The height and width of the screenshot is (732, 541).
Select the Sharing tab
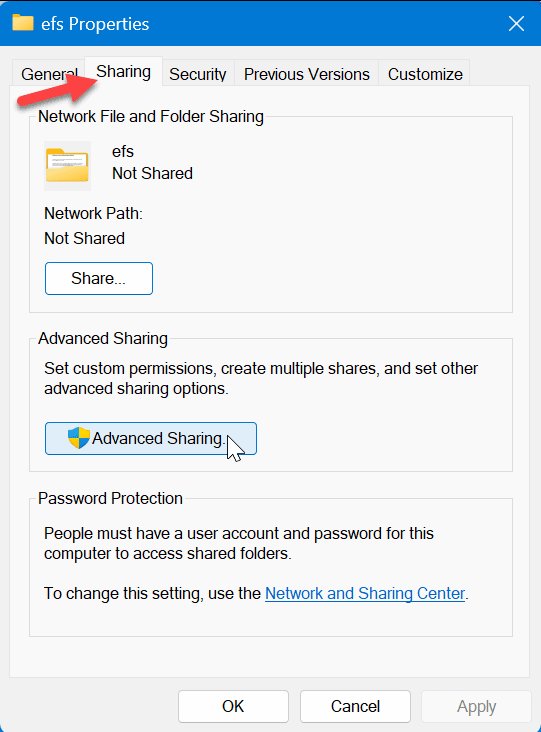coord(123,72)
